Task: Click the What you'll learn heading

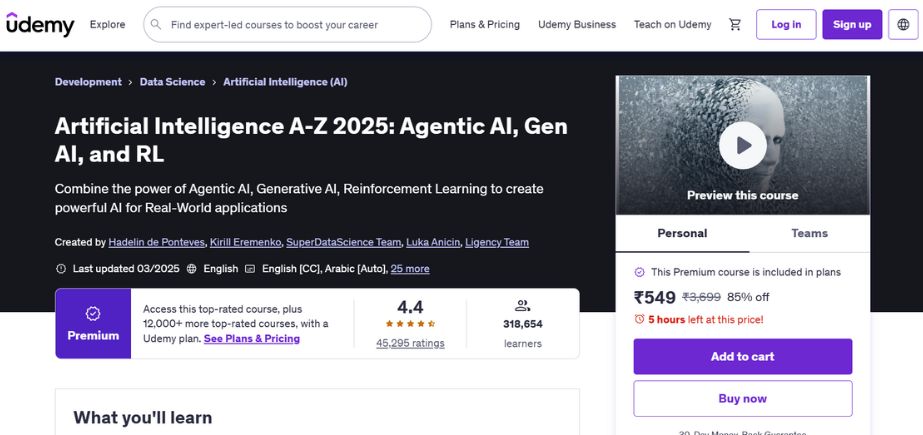Action: pyautogui.click(x=142, y=418)
